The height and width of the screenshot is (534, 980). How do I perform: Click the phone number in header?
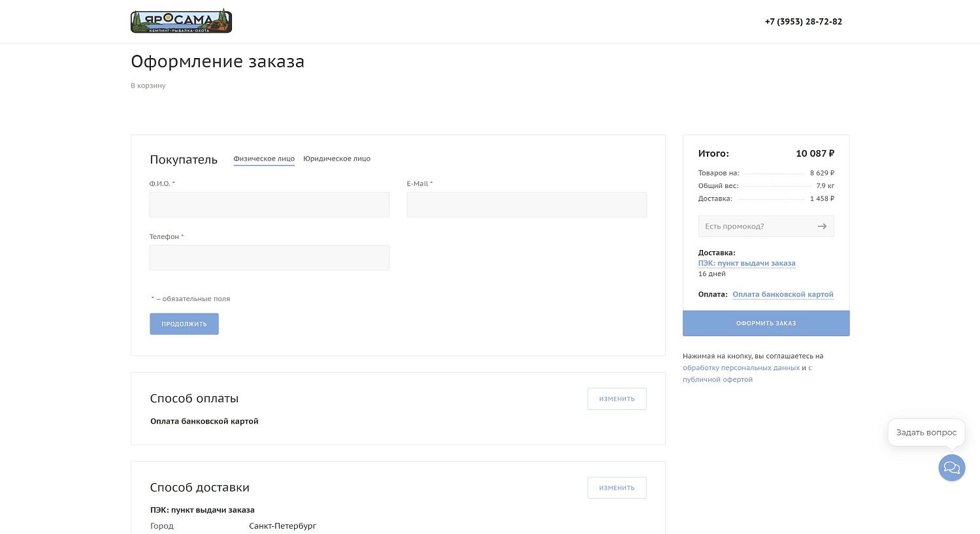[803, 22]
